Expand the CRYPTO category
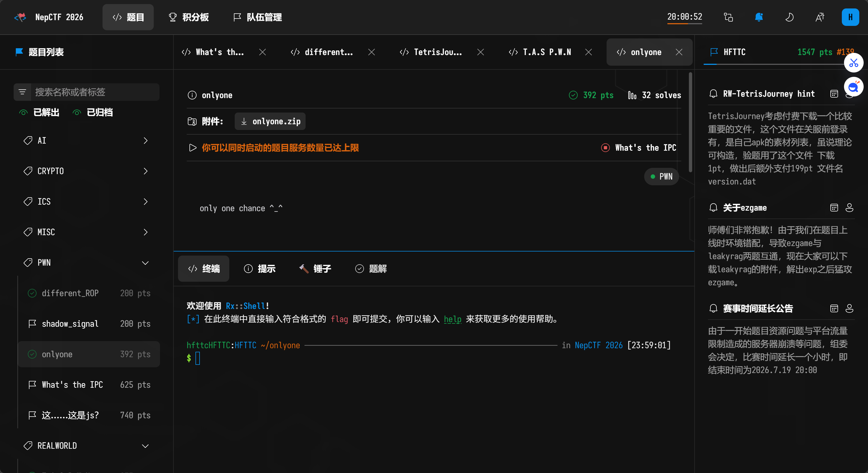This screenshot has height=473, width=868. (x=86, y=171)
